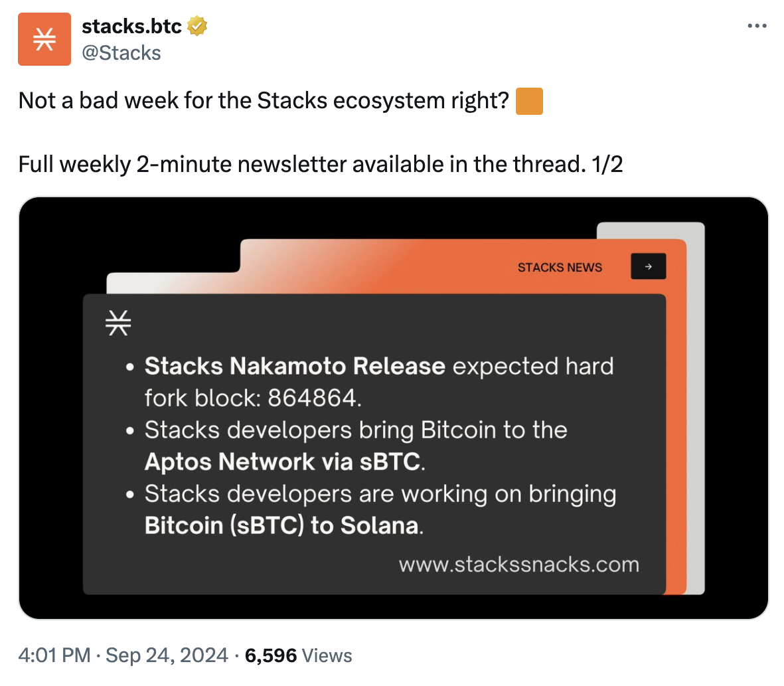Click the 'Bitcoin (sBTC) to Solana' text

[x=282, y=525]
